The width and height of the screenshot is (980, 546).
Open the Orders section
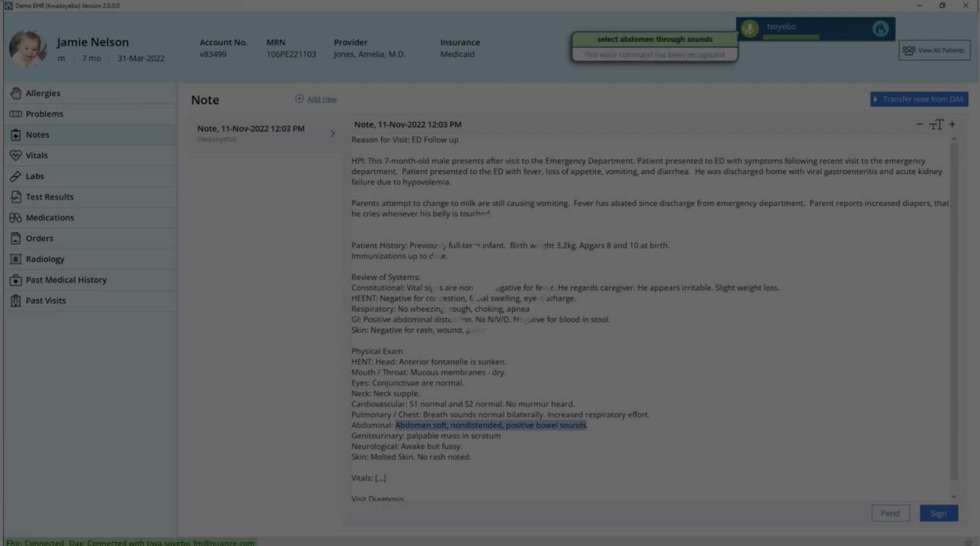pyautogui.click(x=89, y=238)
